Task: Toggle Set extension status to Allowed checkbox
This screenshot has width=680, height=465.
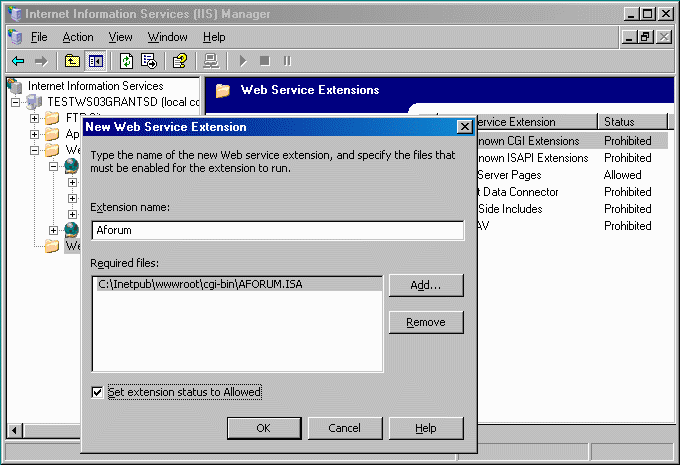Action: coord(97,392)
